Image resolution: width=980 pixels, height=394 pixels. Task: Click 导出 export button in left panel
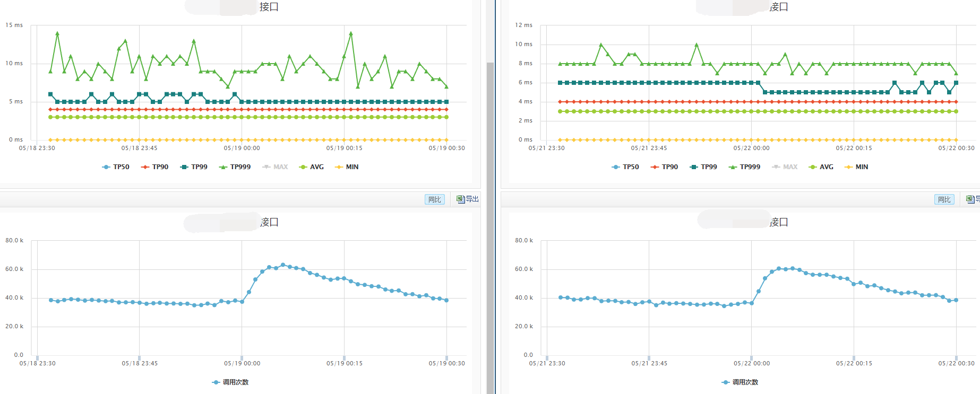click(468, 199)
